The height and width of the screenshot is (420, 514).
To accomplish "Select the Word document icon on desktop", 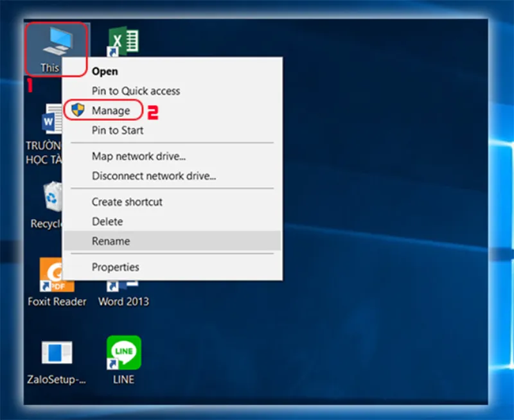I will (x=52, y=119).
